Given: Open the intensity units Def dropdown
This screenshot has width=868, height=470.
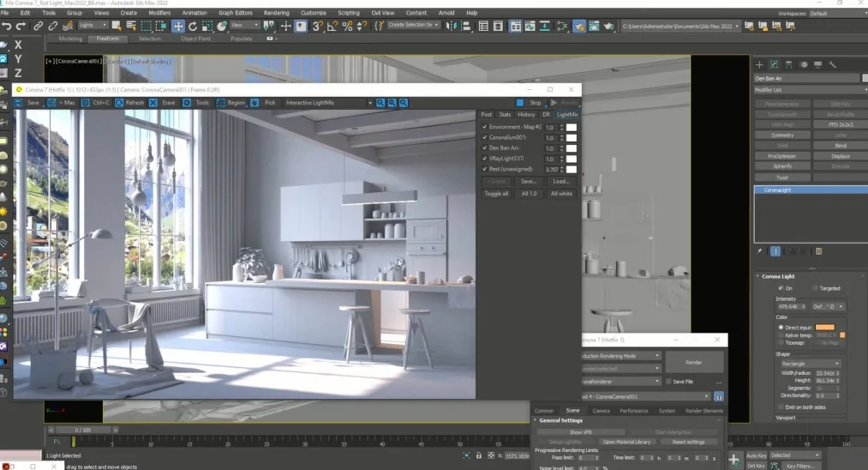Looking at the screenshot, I should pos(828,306).
